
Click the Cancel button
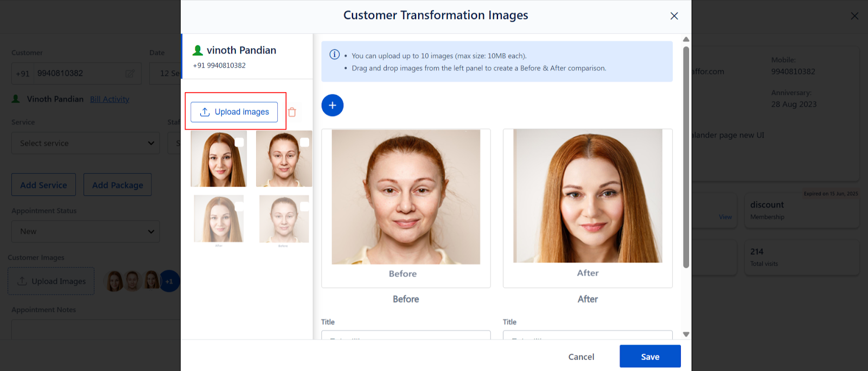click(x=581, y=356)
